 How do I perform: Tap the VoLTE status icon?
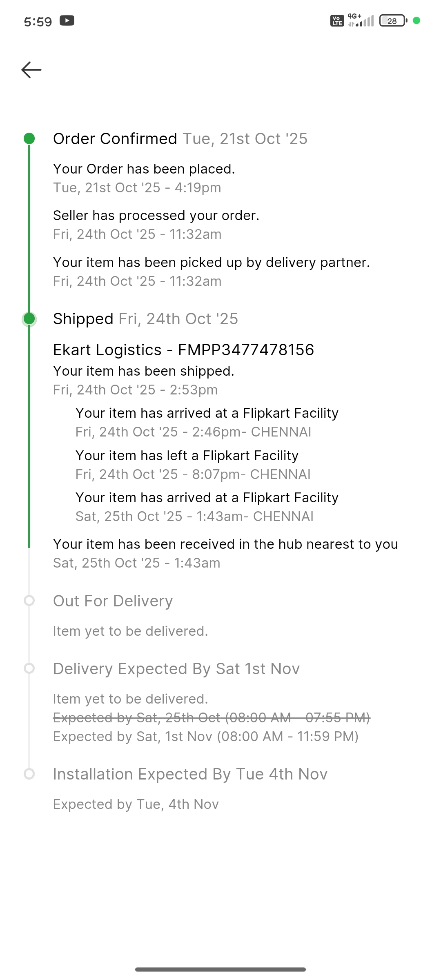pos(337,20)
